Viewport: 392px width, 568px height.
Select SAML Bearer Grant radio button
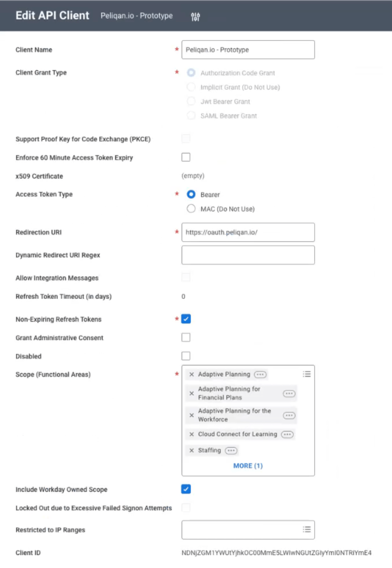[191, 115]
